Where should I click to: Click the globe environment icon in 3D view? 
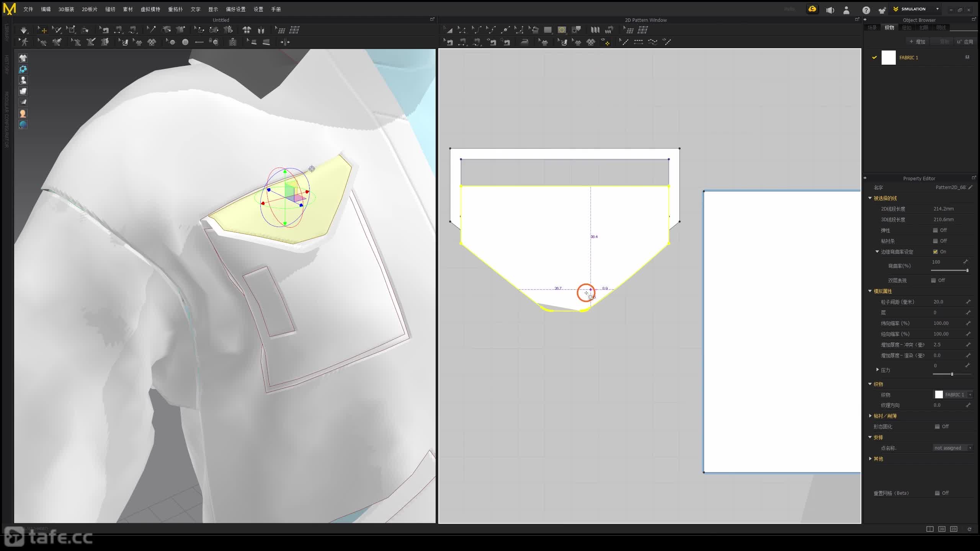click(x=23, y=125)
